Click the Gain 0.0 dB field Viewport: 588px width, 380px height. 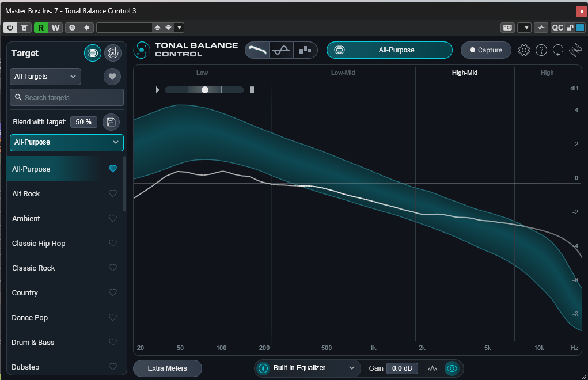402,368
